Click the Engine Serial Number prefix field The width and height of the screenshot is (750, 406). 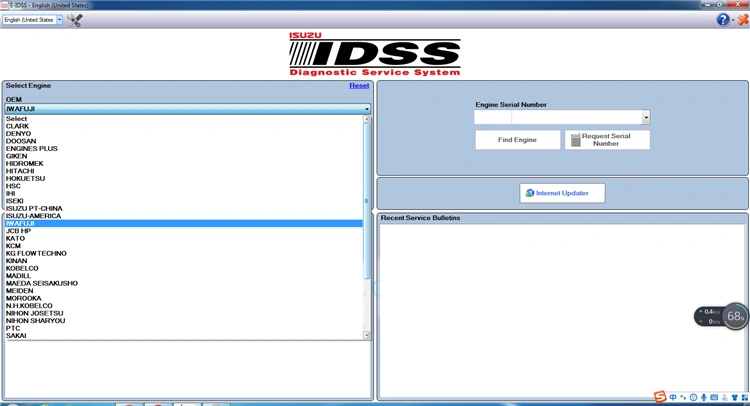tap(493, 117)
